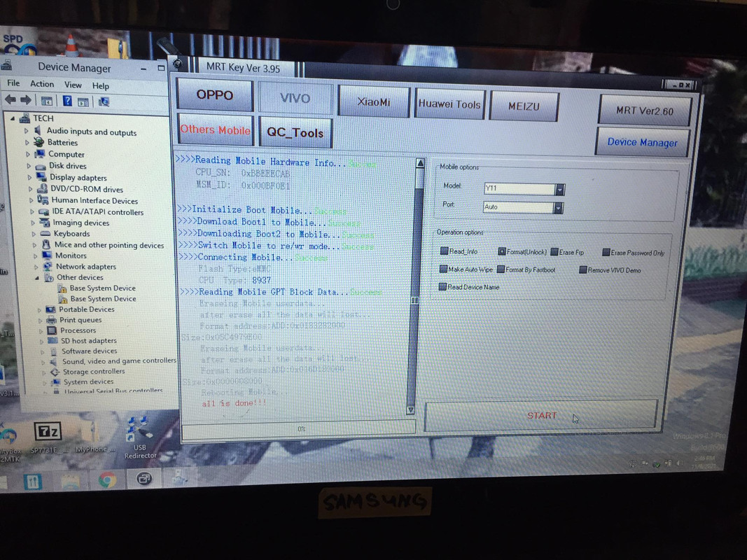Switch to the VIVO brand tab
The image size is (747, 560).
(x=295, y=98)
